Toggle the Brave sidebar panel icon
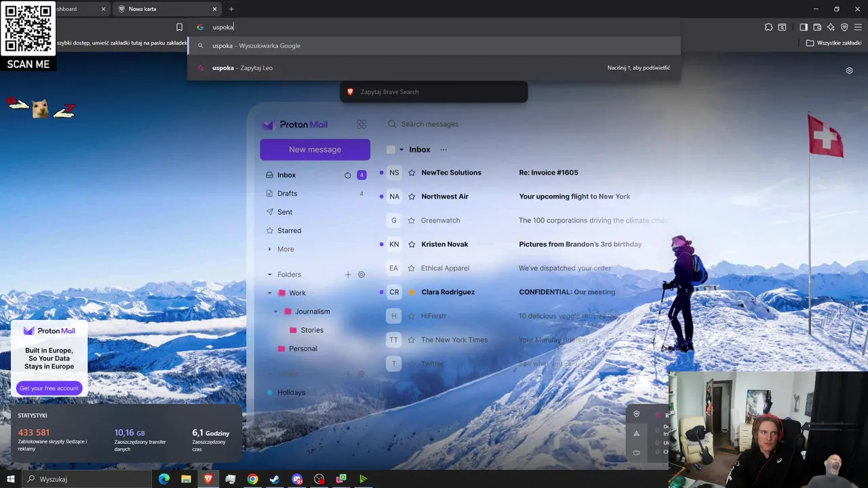 [x=804, y=27]
